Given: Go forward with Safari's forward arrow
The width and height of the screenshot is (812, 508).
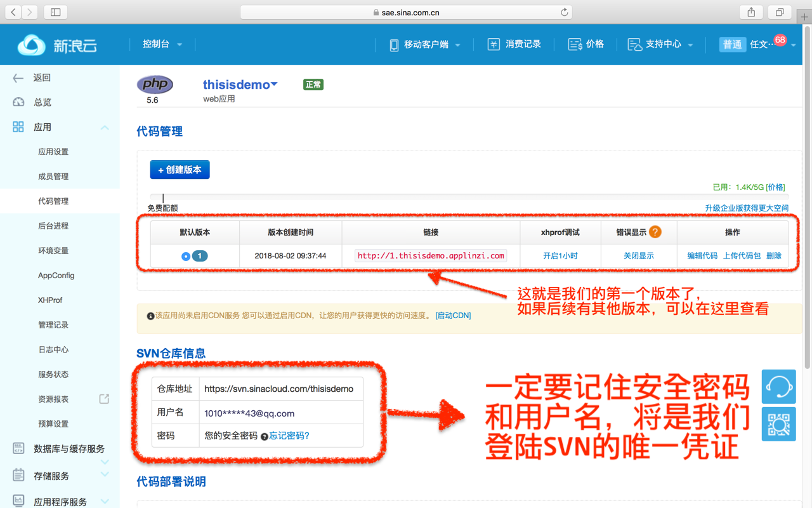Looking at the screenshot, I should pos(30,12).
